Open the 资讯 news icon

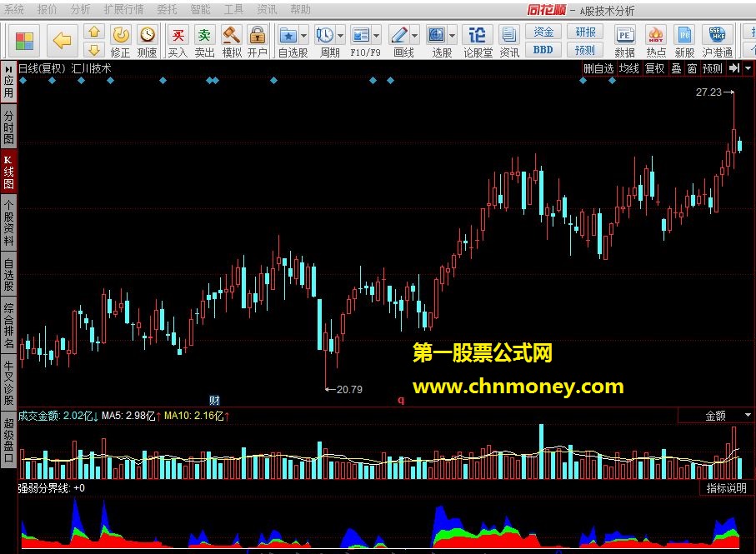(509, 42)
